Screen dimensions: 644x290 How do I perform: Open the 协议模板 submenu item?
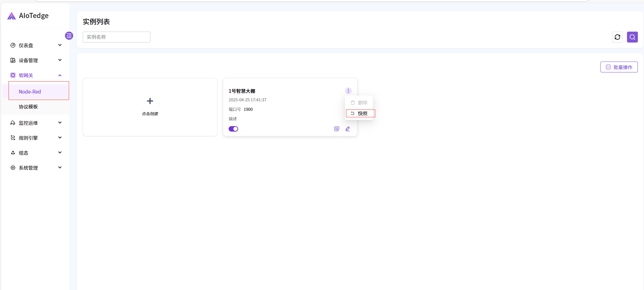point(29,107)
